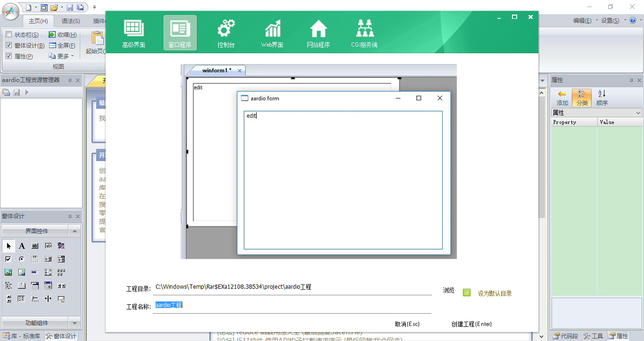Click the green 设为默认目录 square
644x341 pixels.
tap(467, 292)
